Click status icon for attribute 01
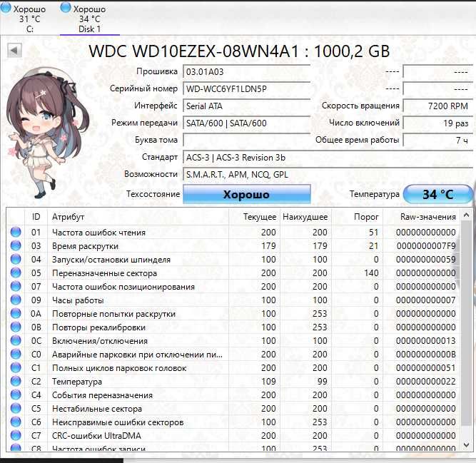 tap(16, 232)
